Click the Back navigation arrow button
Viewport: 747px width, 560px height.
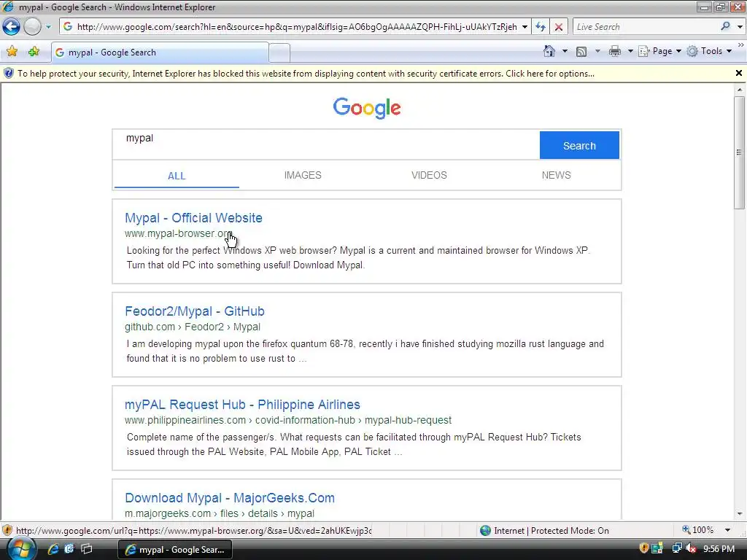coord(12,27)
